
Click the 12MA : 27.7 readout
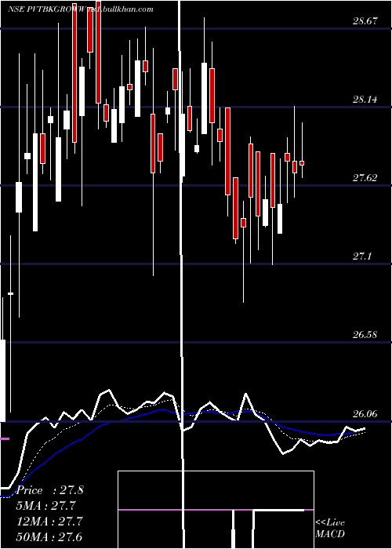pos(50,522)
